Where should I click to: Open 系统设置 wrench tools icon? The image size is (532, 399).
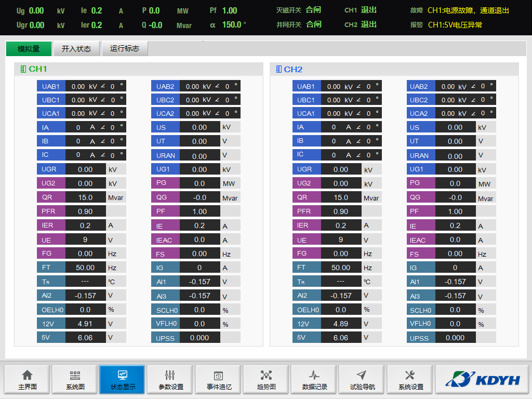[x=410, y=375]
